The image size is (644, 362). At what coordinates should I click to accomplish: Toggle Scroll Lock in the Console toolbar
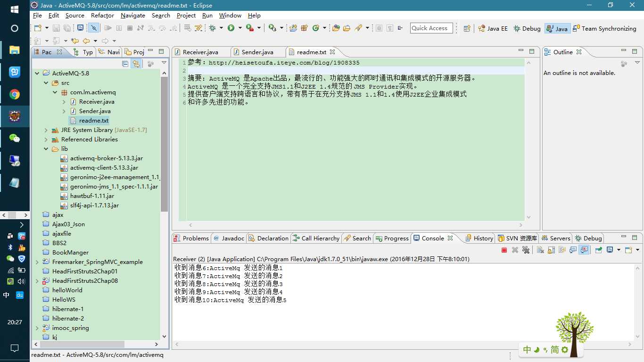coord(551,250)
